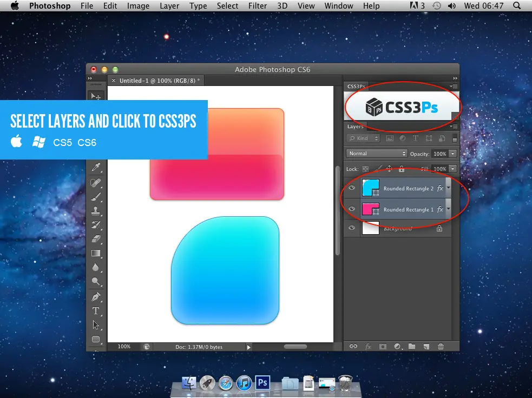Select the Blur tool
The height and width of the screenshot is (398, 532).
tap(96, 268)
